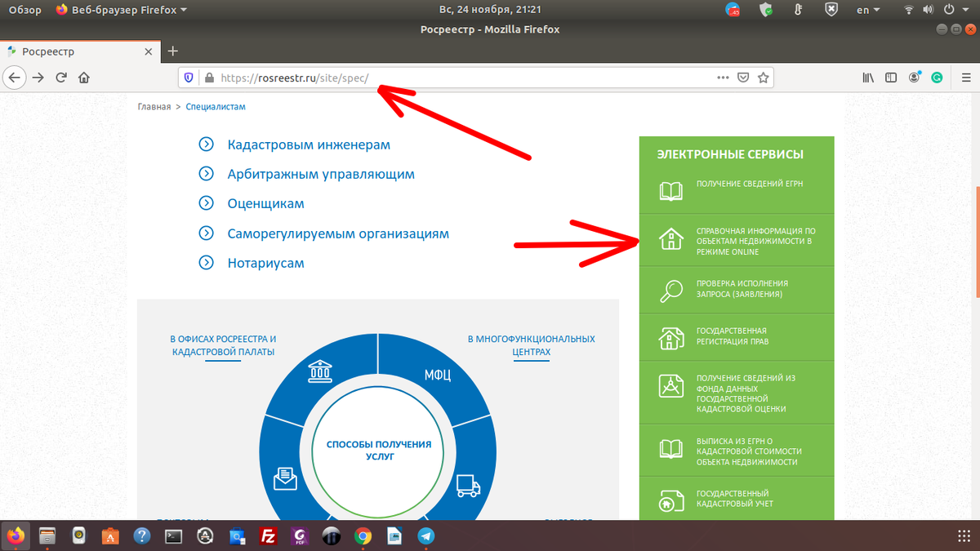Open the Обзор activities overview
The height and width of the screenshot is (551, 980).
[24, 10]
